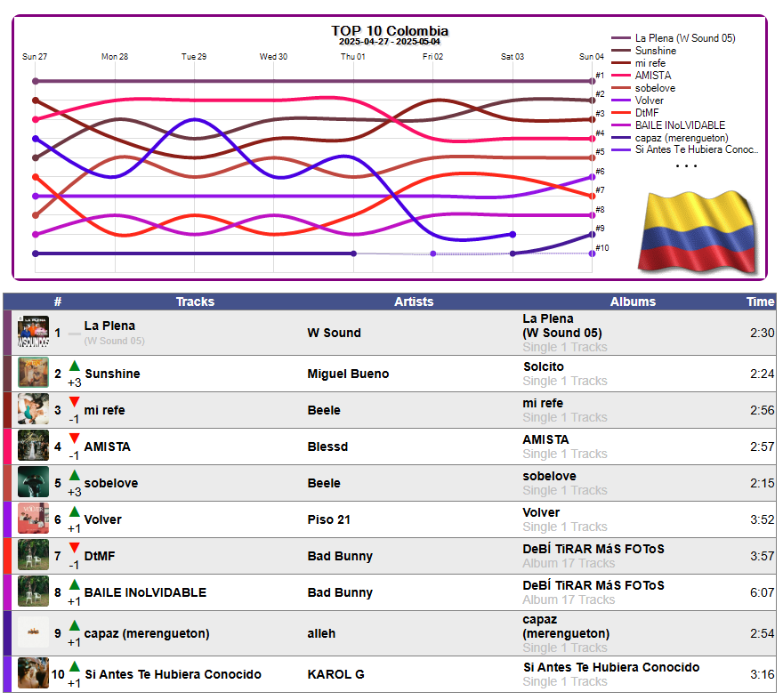The height and width of the screenshot is (700, 783).
Task: Click Sun 04 date label on chart
Action: pyautogui.click(x=591, y=56)
